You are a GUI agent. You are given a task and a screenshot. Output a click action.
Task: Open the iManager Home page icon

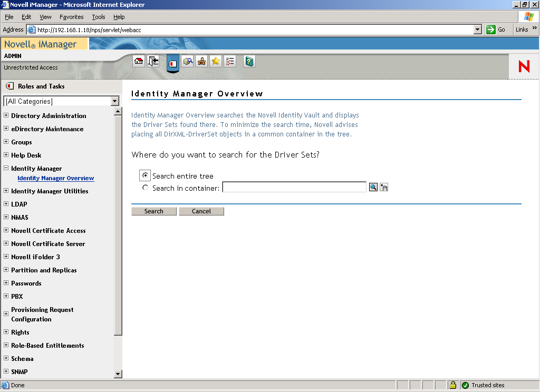click(138, 61)
